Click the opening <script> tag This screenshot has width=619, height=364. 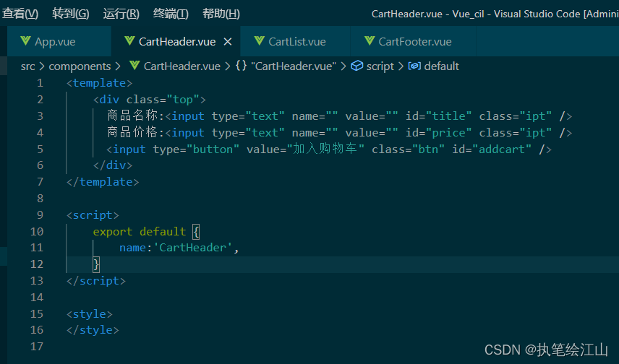(93, 215)
